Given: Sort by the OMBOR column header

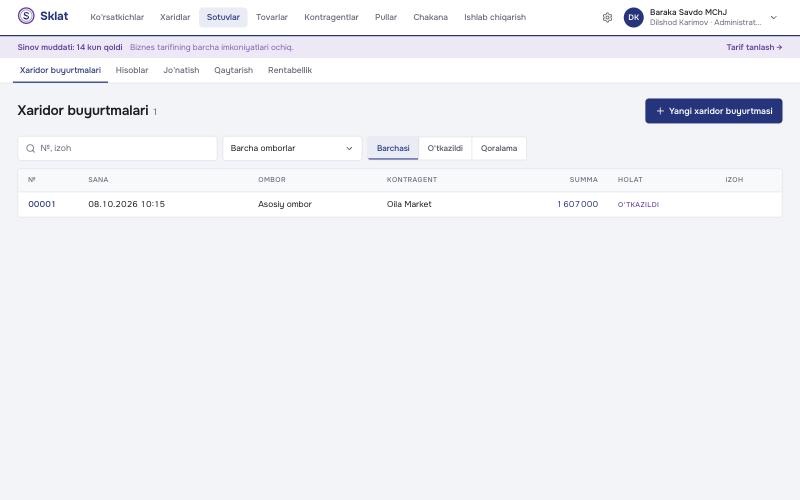Looking at the screenshot, I should [x=272, y=180].
